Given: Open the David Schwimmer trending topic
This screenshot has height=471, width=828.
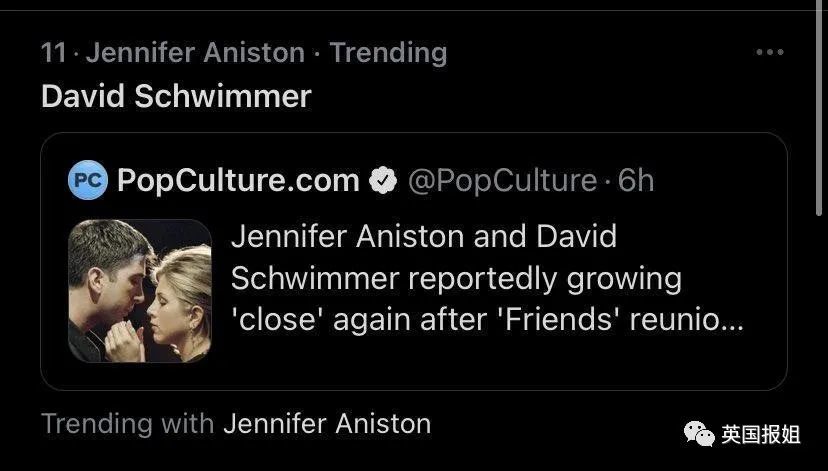Looking at the screenshot, I should click(x=176, y=96).
